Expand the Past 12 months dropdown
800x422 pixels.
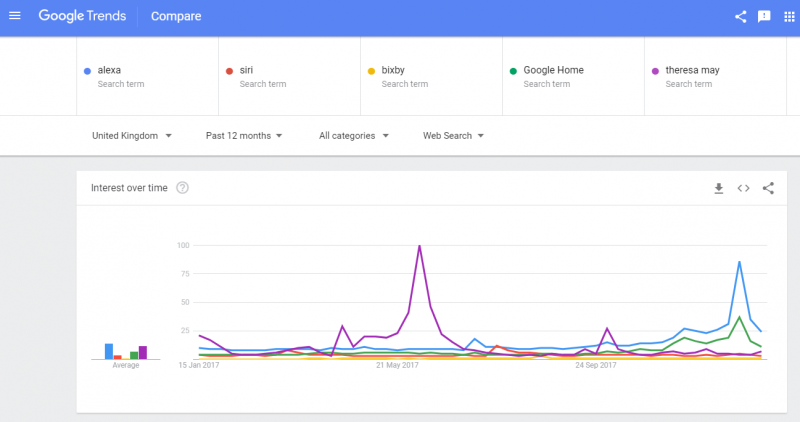point(244,136)
